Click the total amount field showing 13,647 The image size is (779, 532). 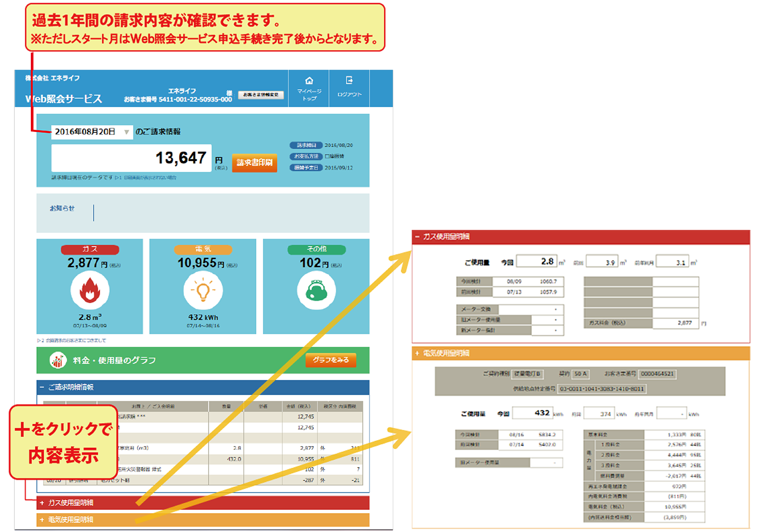coord(131,158)
